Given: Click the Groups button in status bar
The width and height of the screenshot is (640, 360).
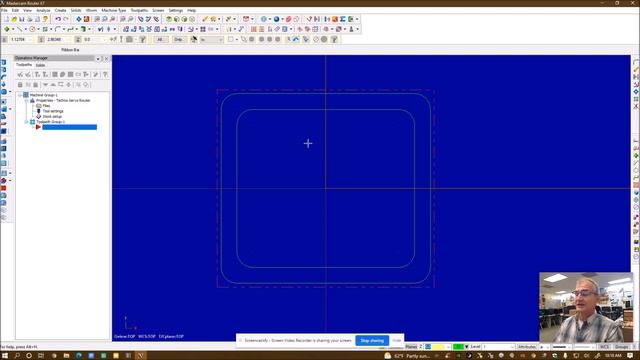Looking at the screenshot, I should [x=622, y=347].
